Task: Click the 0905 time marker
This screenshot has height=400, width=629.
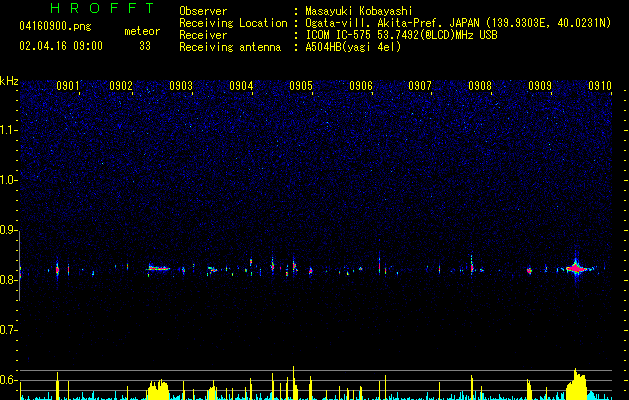Action: [x=301, y=85]
